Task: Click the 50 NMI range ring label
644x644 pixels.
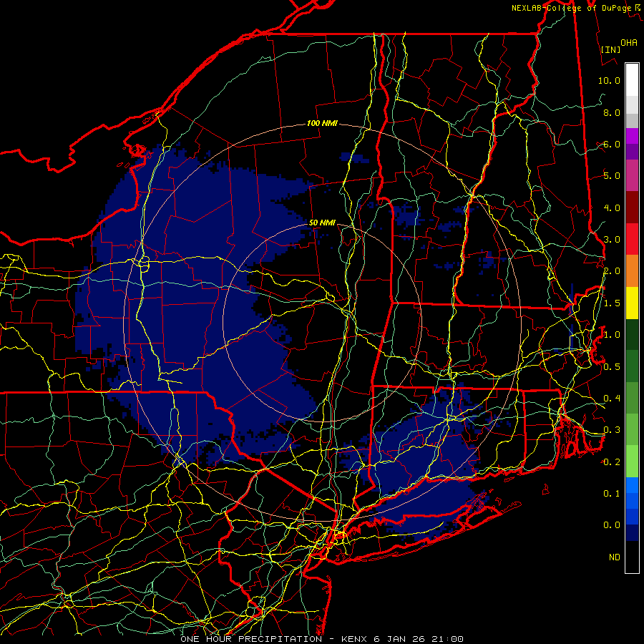Action: tap(322, 223)
